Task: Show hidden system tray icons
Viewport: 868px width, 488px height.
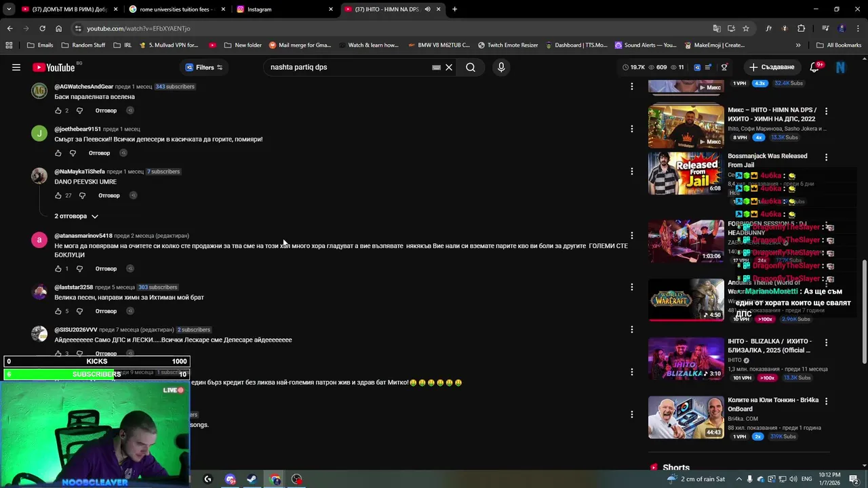Action: tap(739, 479)
